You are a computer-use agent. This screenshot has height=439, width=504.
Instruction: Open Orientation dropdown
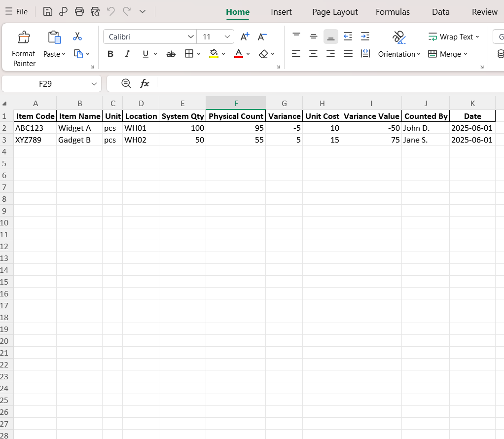[399, 54]
